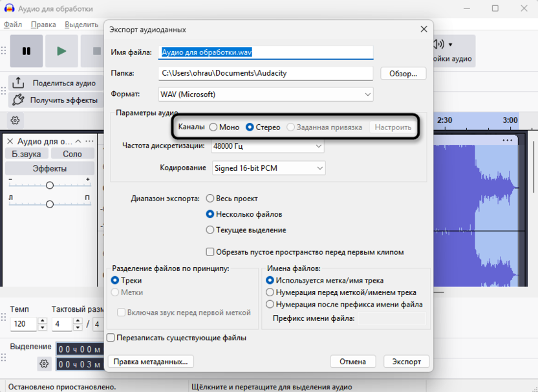Viewport: 538px width, 392px height.
Task: Decrease tempo with the down stepper arrow
Action: click(42, 327)
